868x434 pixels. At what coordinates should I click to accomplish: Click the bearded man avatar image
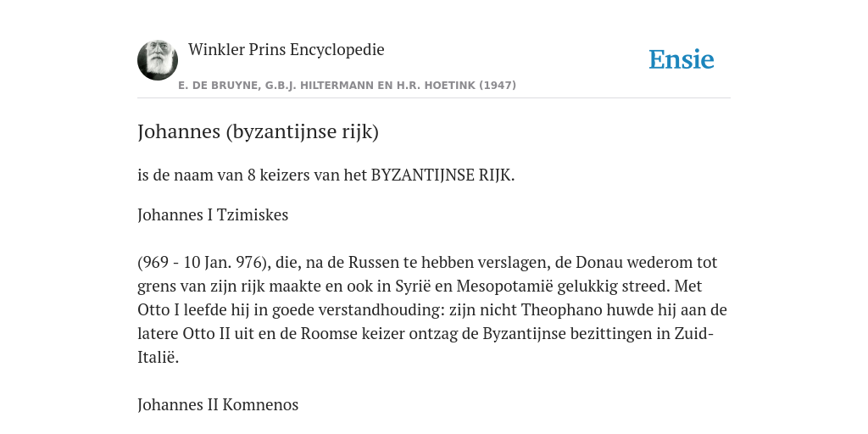click(158, 60)
